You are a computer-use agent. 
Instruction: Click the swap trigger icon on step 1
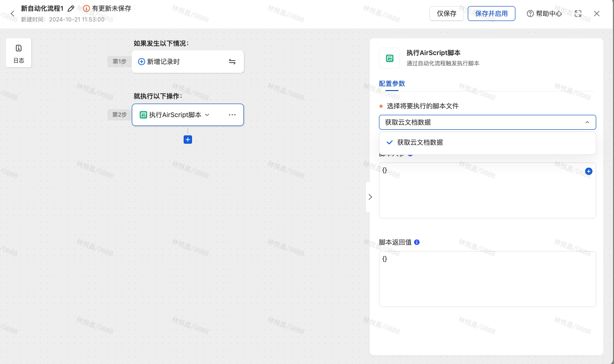232,62
